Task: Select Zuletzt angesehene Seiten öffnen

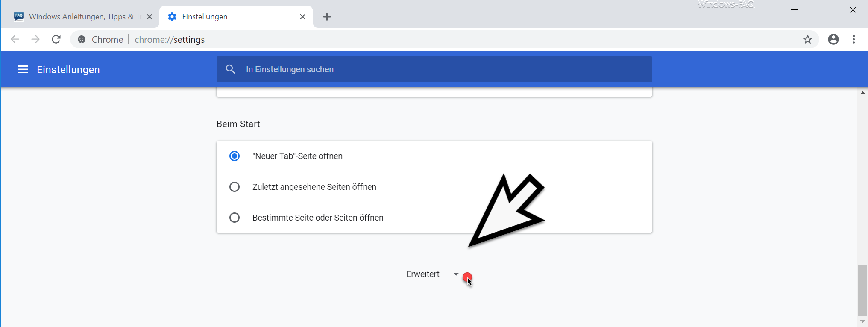Action: tap(235, 187)
